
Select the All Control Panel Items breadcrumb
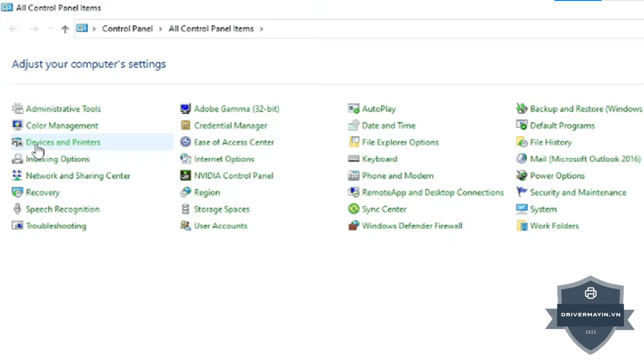pos(211,29)
